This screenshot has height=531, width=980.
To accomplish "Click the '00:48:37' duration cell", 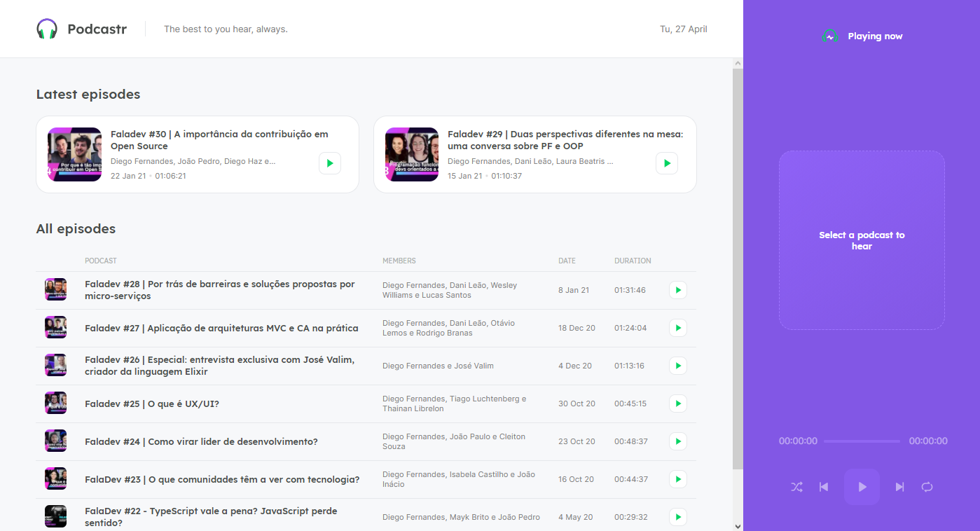I will point(630,441).
